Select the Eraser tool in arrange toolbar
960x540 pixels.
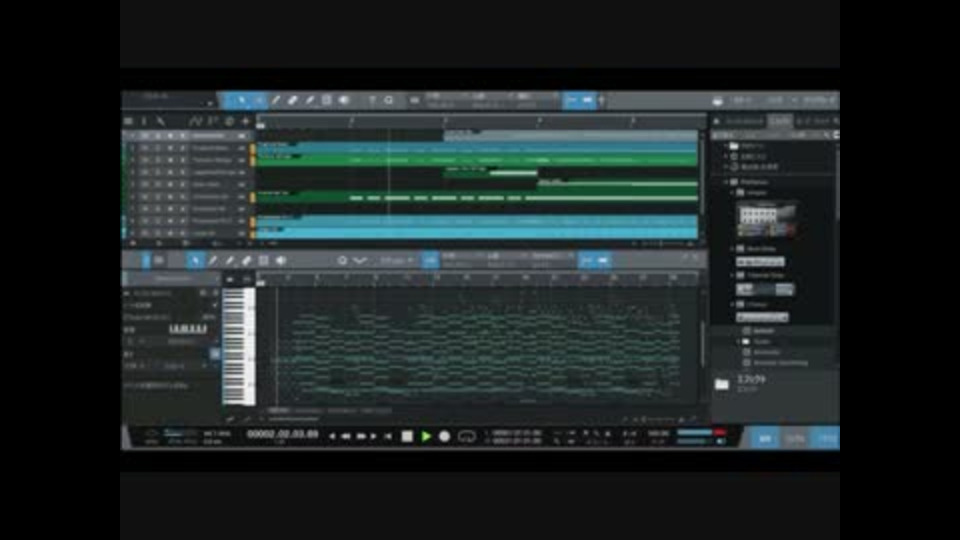[x=293, y=100]
